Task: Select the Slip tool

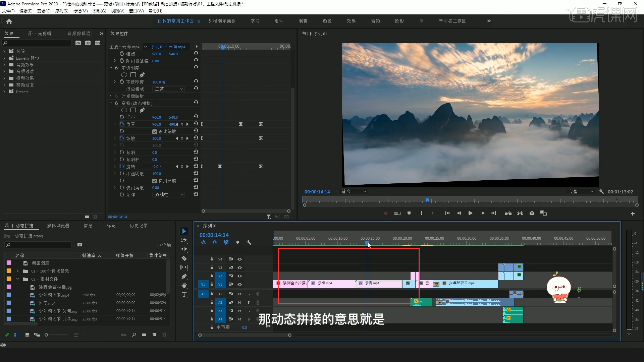Action: point(184,267)
